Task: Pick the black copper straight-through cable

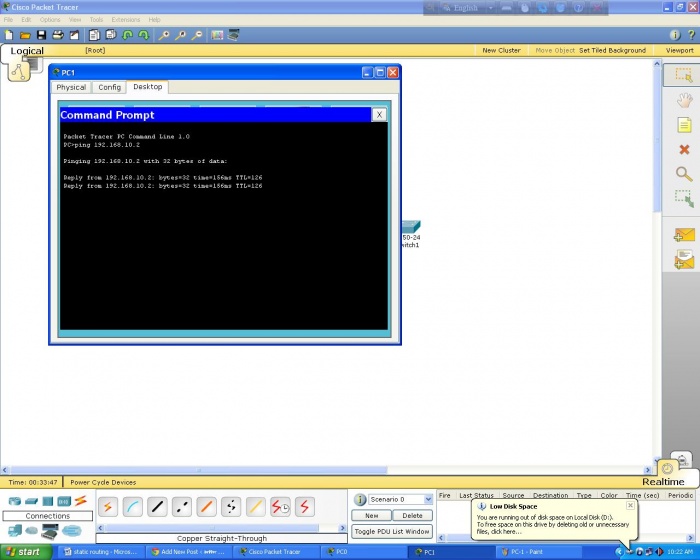Action: [x=157, y=507]
